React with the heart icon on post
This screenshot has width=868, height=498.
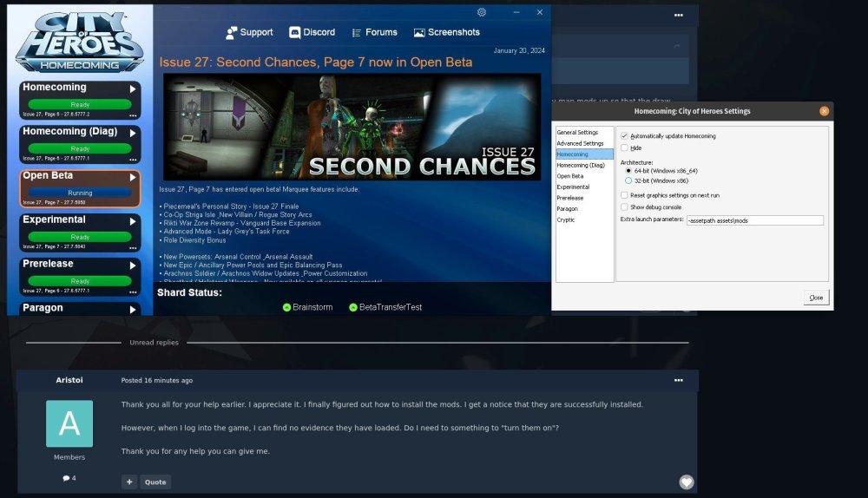point(686,482)
